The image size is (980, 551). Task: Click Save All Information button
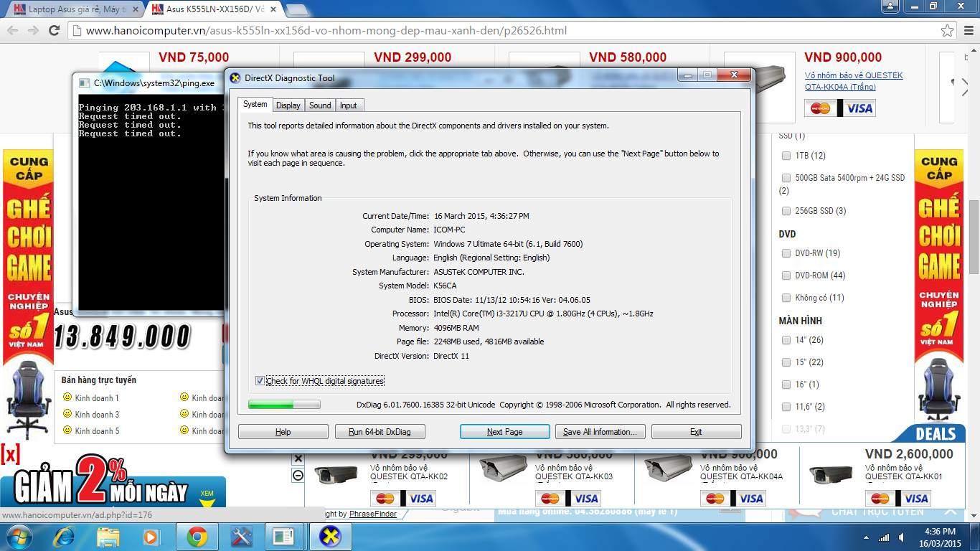click(x=600, y=432)
